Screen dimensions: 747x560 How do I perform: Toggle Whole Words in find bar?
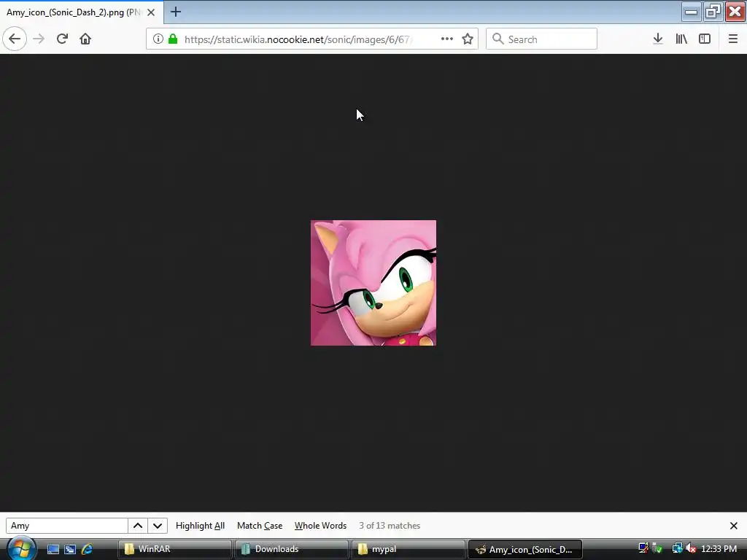pos(321,526)
